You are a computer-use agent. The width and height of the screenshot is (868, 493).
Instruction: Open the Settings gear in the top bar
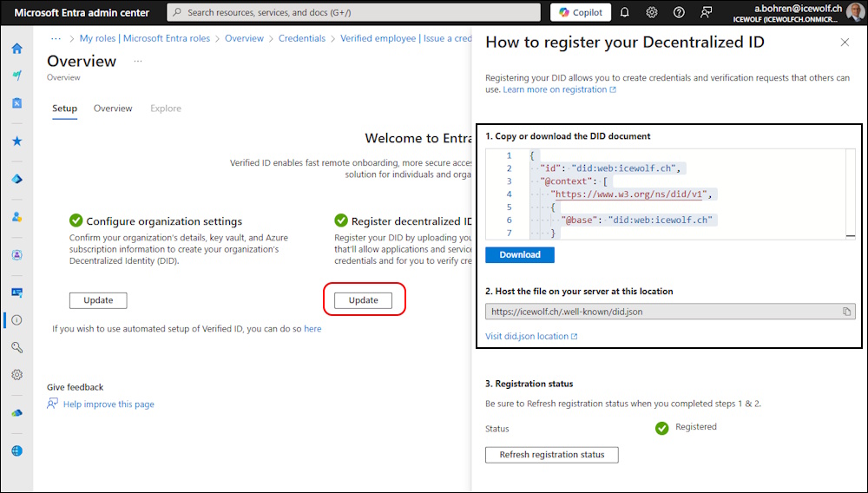point(652,12)
